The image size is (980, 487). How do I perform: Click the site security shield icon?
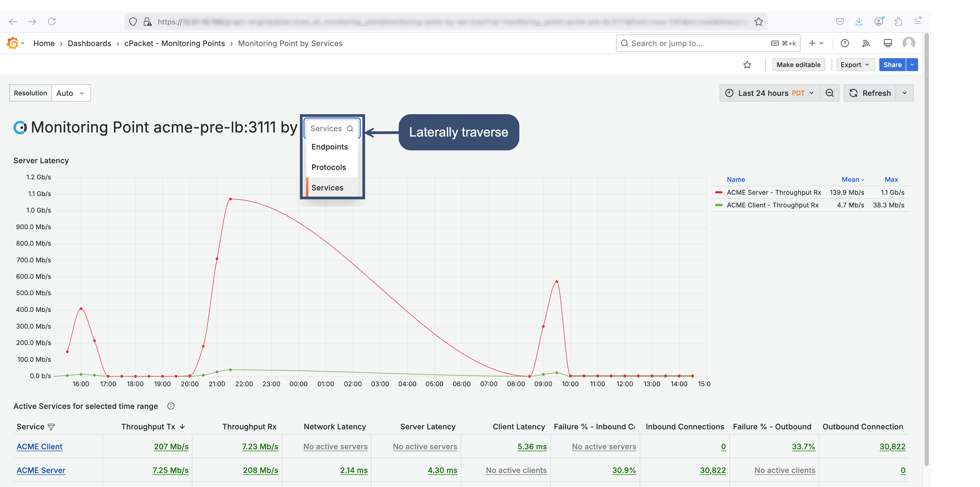pos(133,22)
